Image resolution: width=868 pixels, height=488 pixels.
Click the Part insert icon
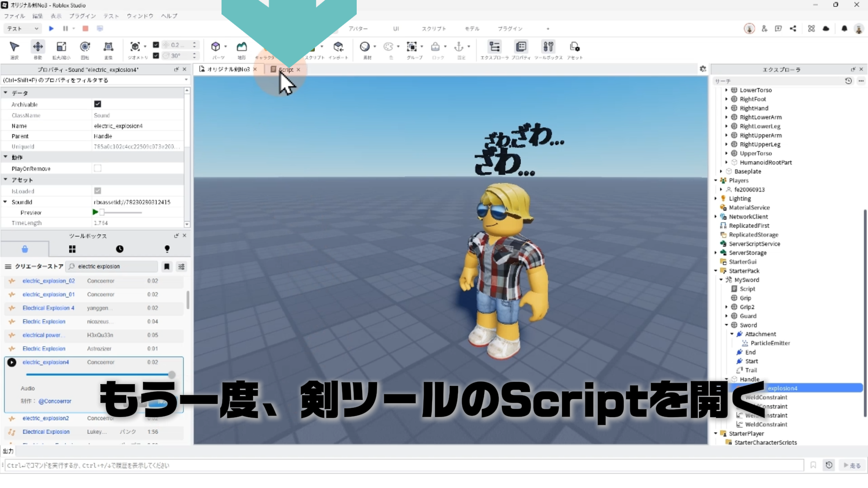point(216,47)
